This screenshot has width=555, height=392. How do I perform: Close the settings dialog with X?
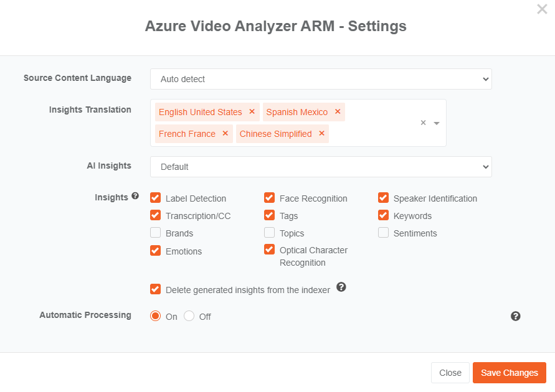[x=542, y=9]
